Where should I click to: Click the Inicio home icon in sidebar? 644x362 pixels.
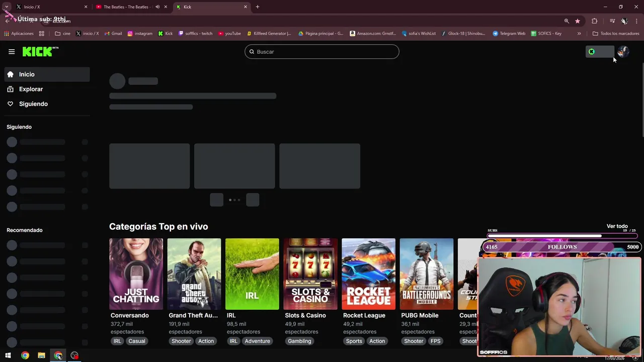10,74
